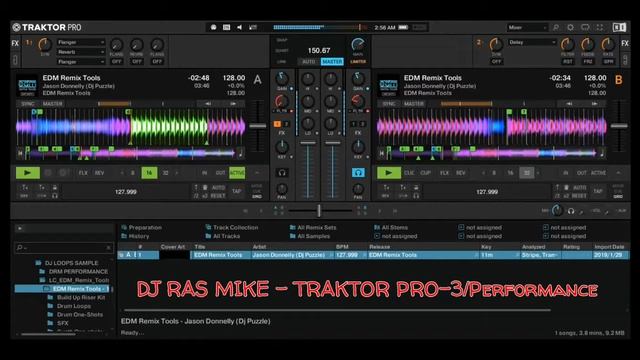This screenshot has height=360, width=640.
Task: Toggle MASTER on deck B
Action: (414, 104)
